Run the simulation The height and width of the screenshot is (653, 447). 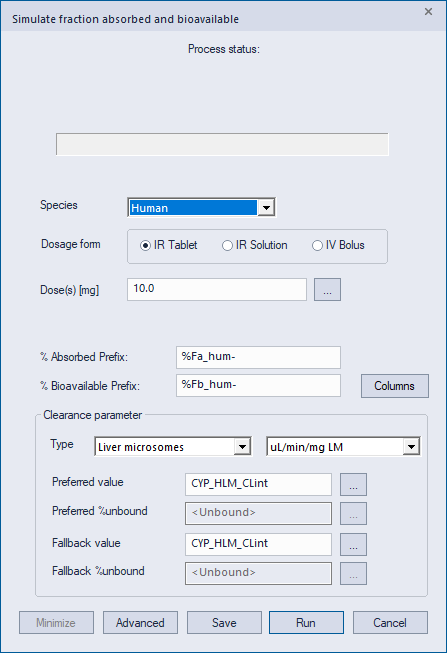(x=306, y=623)
